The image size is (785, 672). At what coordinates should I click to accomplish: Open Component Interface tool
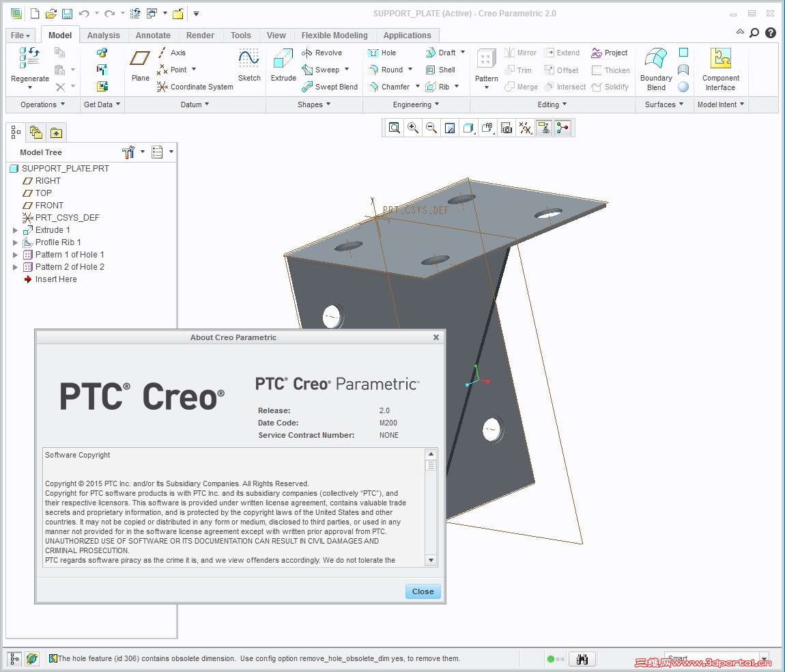720,69
